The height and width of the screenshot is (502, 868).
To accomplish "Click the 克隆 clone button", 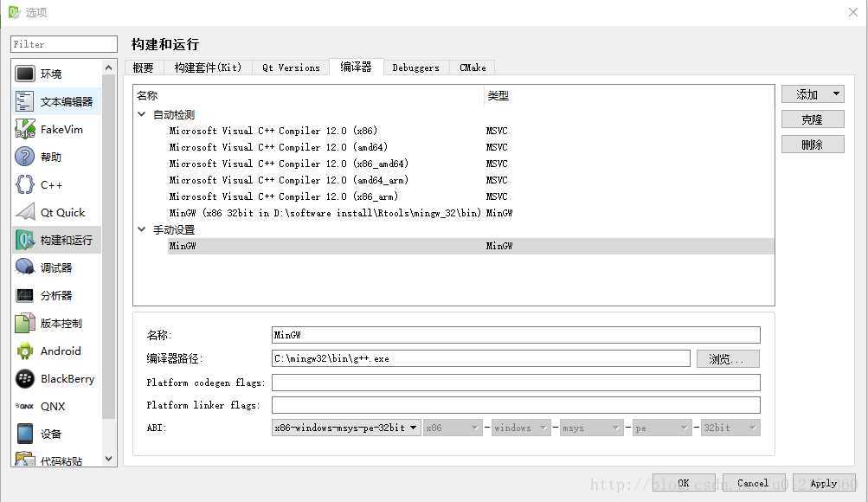I will (813, 119).
